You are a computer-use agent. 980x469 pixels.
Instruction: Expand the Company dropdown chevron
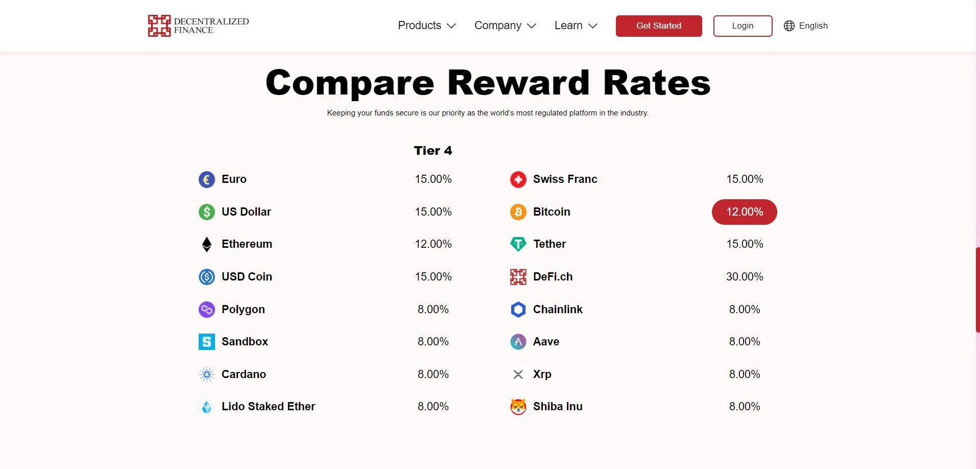click(x=531, y=26)
